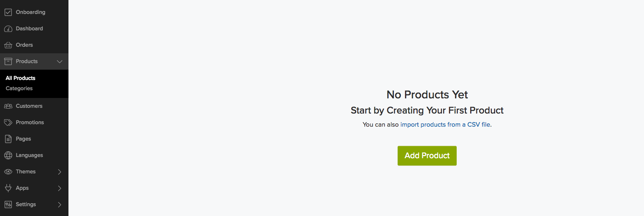Click the Promotions tag icon
Image resolution: width=644 pixels, height=216 pixels.
(x=8, y=123)
